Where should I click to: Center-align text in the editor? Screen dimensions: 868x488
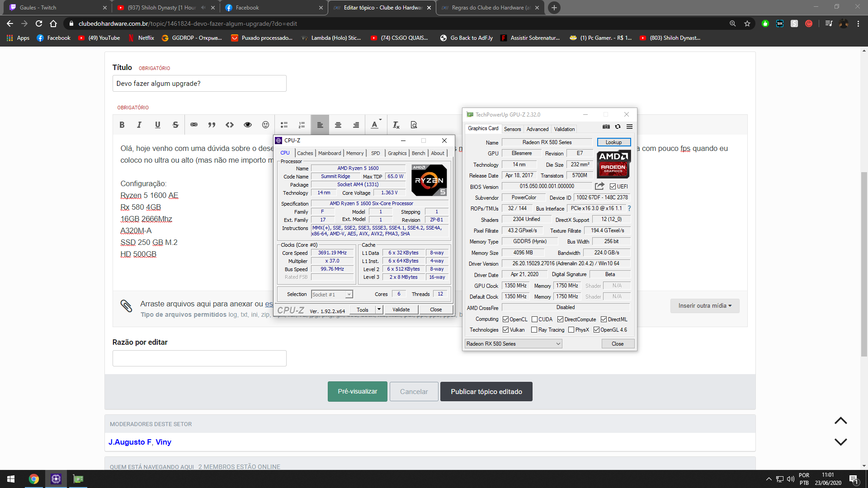click(338, 125)
